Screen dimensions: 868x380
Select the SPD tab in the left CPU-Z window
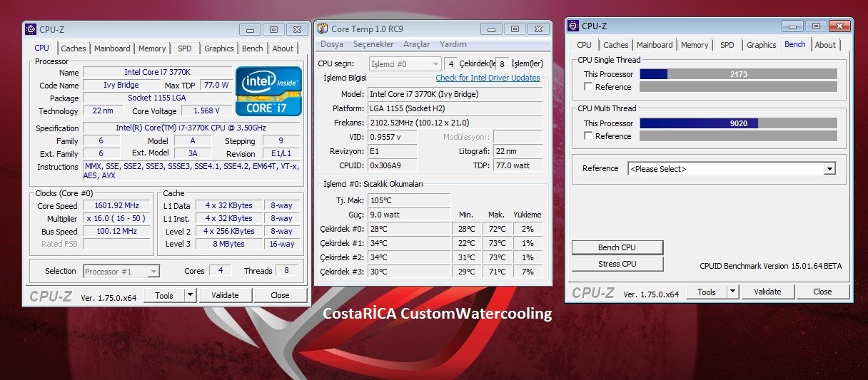185,48
